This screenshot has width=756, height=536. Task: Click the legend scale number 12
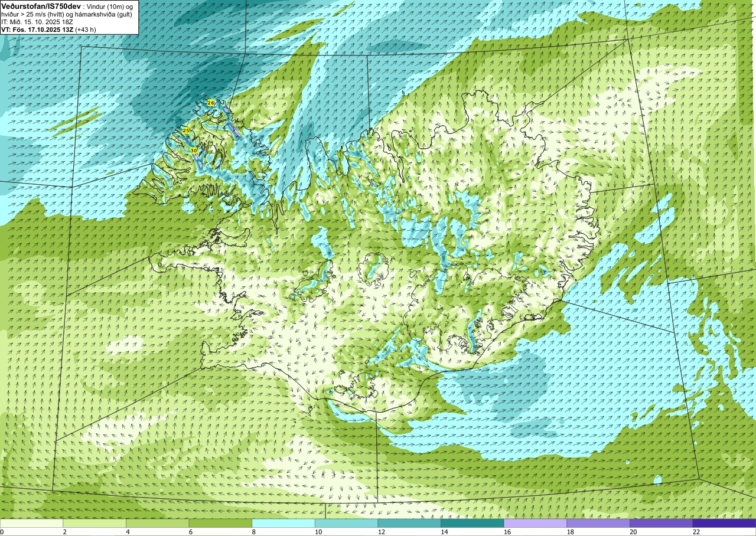pyautogui.click(x=381, y=532)
